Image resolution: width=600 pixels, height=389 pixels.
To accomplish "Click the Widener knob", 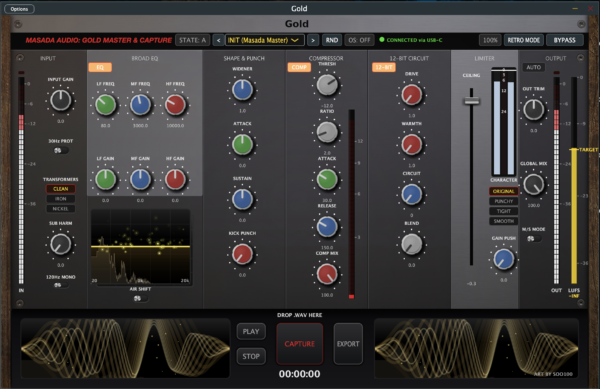I will 242,90.
